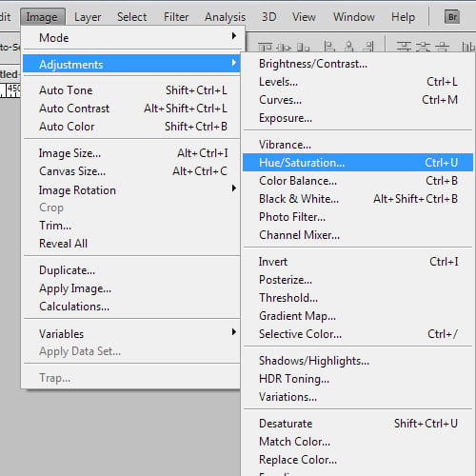Open the Image Size dialog
This screenshot has height=476, width=476.
click(x=131, y=153)
